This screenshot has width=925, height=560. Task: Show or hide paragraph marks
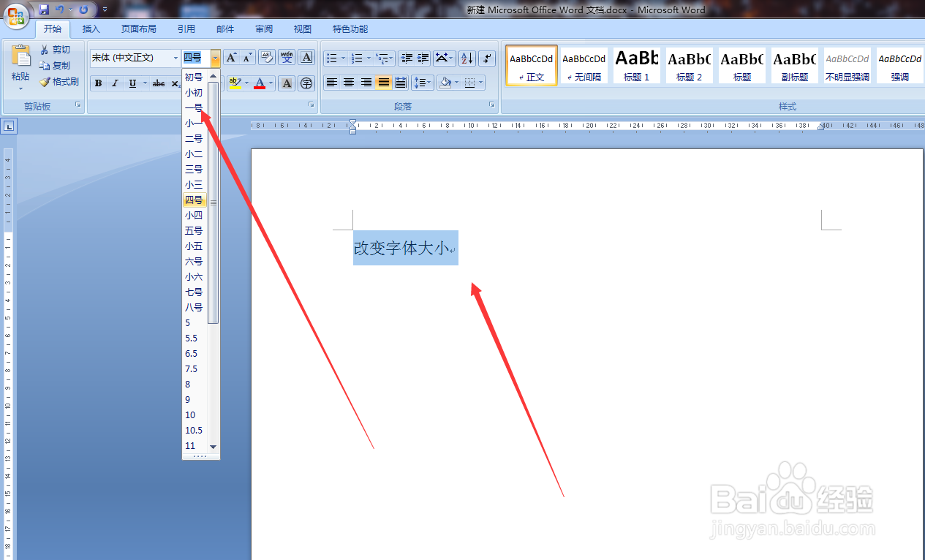(488, 58)
